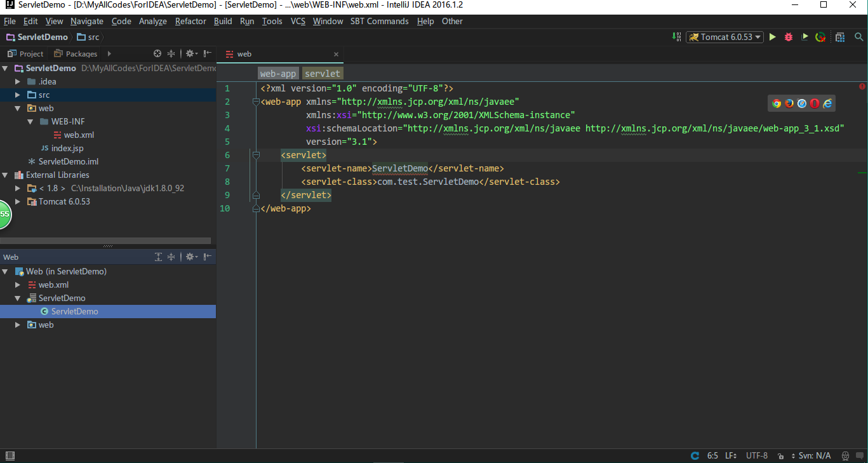
Task: Open the VCS menu
Action: click(x=298, y=21)
